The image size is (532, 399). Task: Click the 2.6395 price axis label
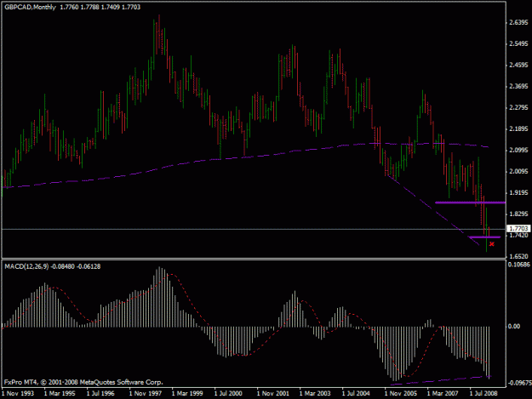coord(518,22)
